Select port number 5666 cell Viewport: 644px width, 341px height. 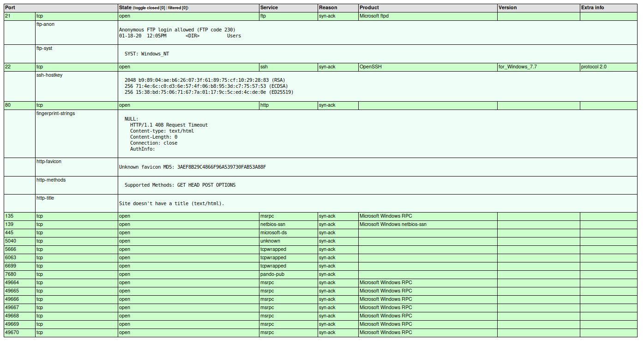tap(19, 250)
